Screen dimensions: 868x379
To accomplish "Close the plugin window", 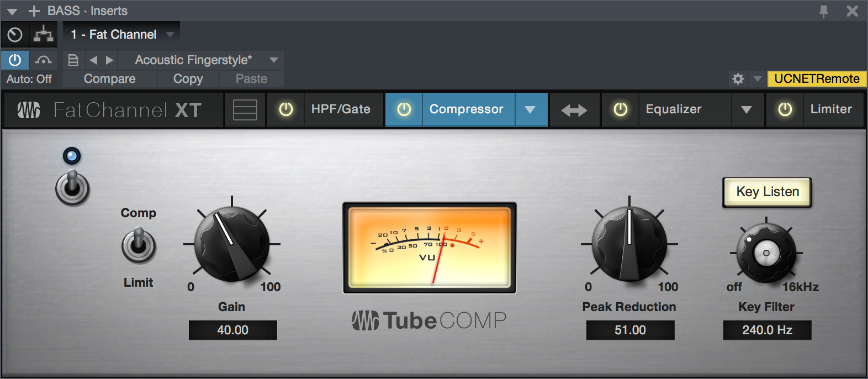I will tap(853, 11).
